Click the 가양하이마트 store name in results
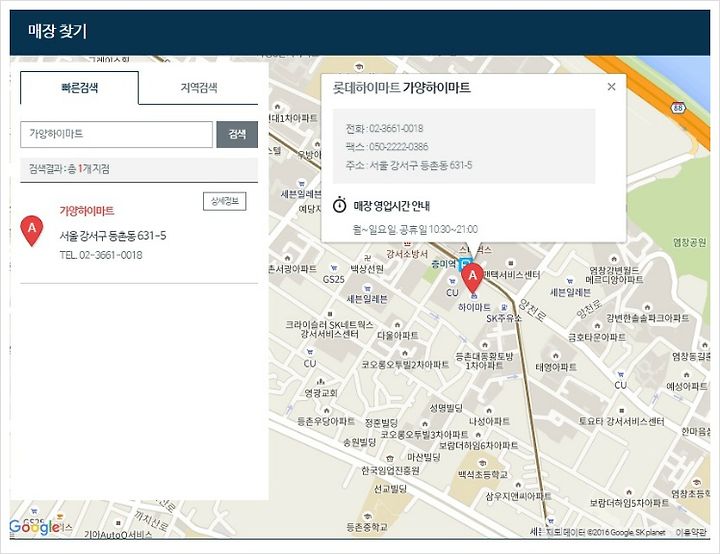 (87, 211)
